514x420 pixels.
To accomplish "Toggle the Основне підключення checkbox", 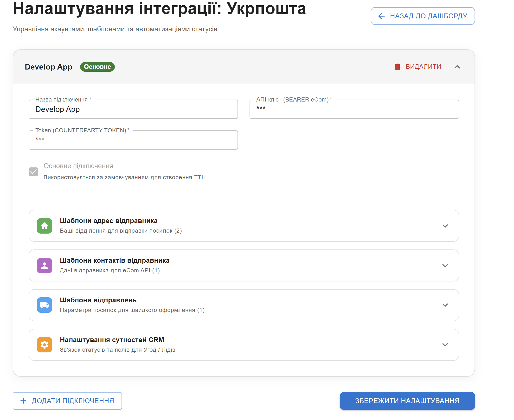I will (33, 172).
